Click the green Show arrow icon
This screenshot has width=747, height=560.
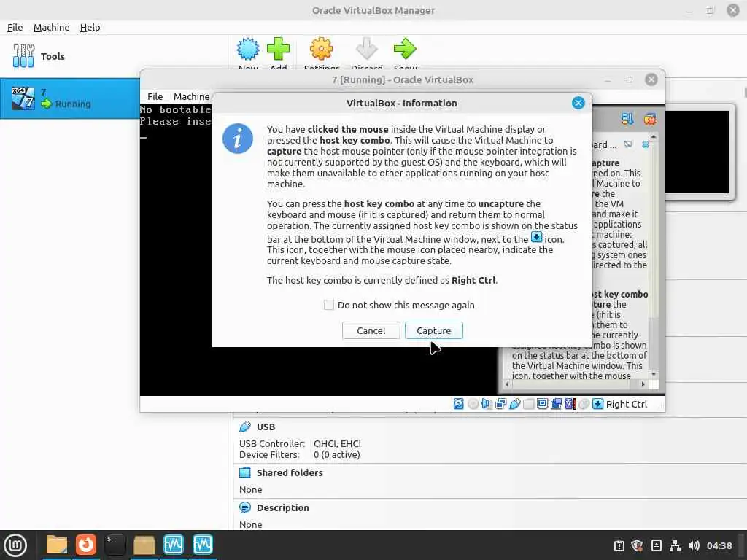click(405, 49)
